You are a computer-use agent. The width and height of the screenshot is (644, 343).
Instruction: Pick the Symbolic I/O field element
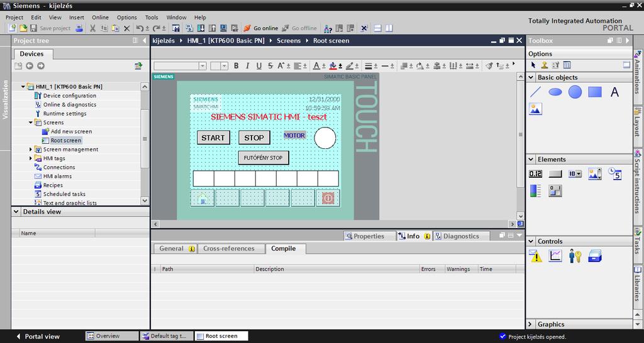pyautogui.click(x=575, y=174)
